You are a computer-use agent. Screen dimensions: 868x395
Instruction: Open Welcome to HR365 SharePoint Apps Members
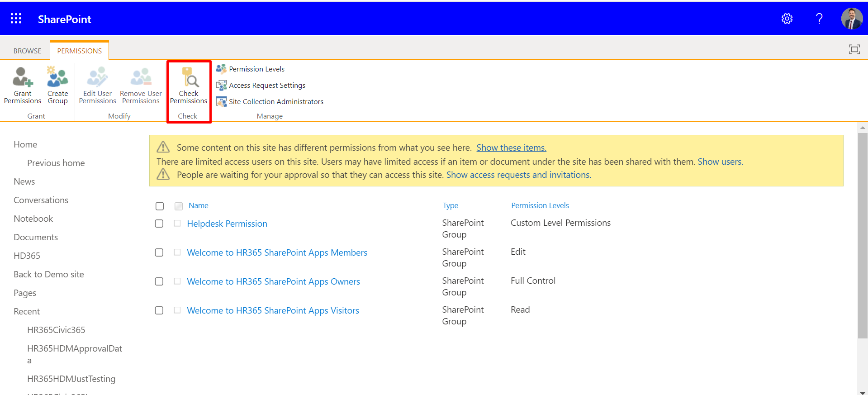277,252
